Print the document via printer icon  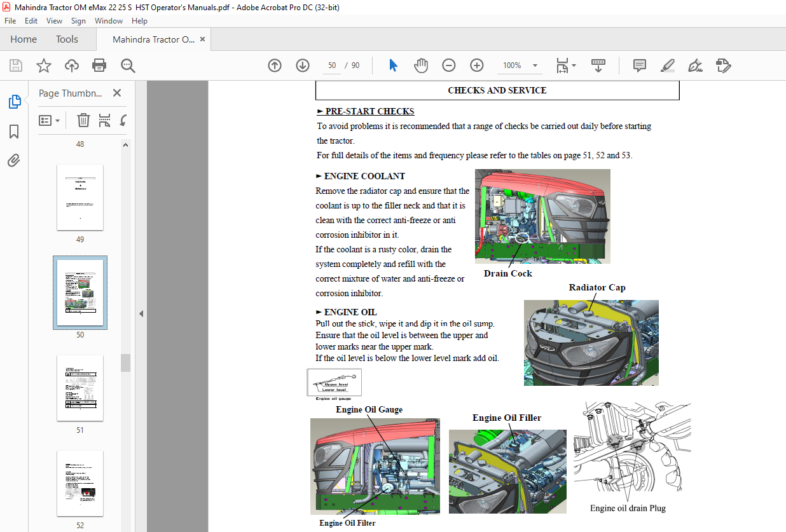[x=99, y=65]
